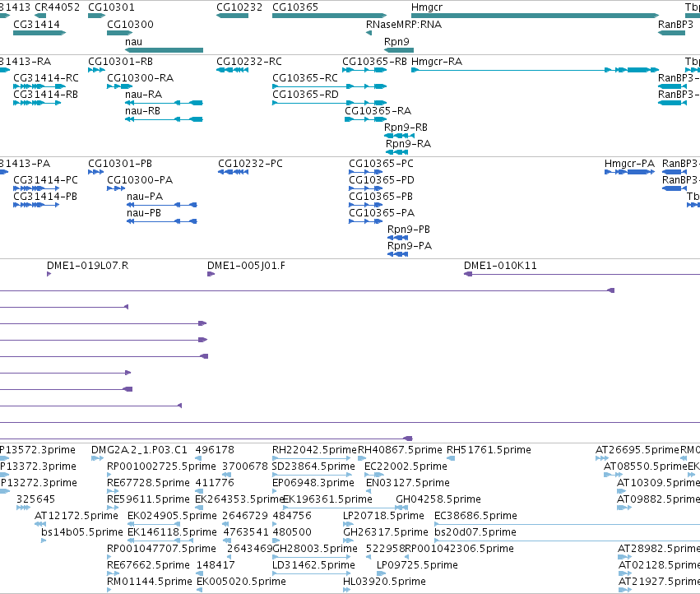Image resolution: width=700 pixels, height=594 pixels.
Task: Click protein Hmgcr-PA
Action: (x=629, y=164)
